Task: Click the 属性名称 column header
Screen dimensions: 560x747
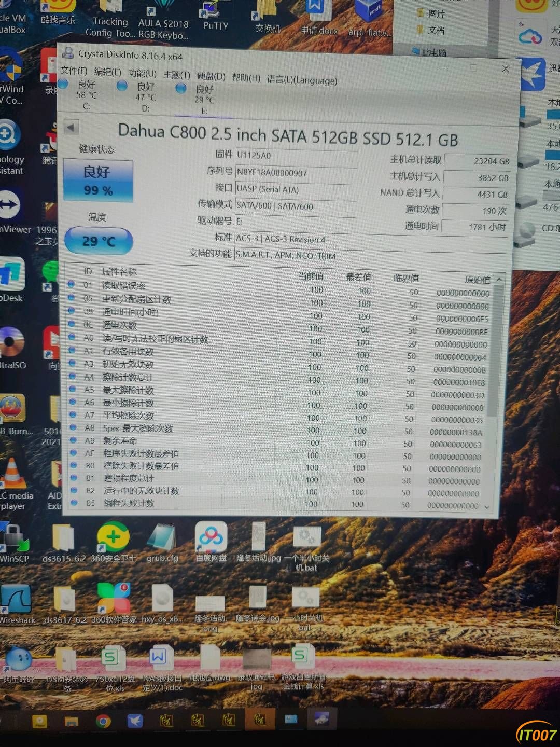Action: 119,272
